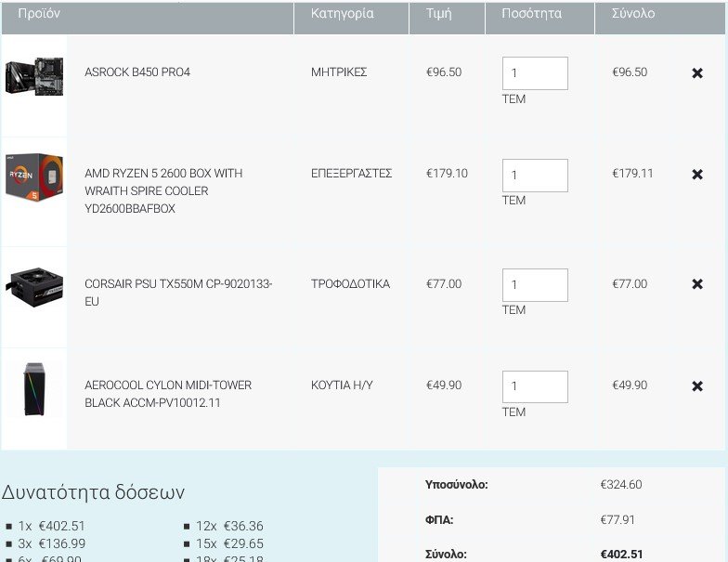Remove Aerocool Cylon case from cart

[696, 386]
